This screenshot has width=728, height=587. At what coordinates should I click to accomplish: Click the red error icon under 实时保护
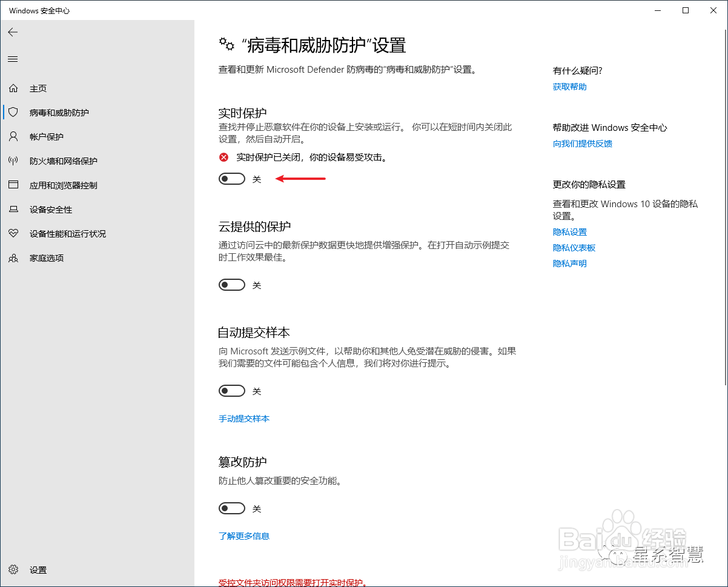click(x=224, y=158)
